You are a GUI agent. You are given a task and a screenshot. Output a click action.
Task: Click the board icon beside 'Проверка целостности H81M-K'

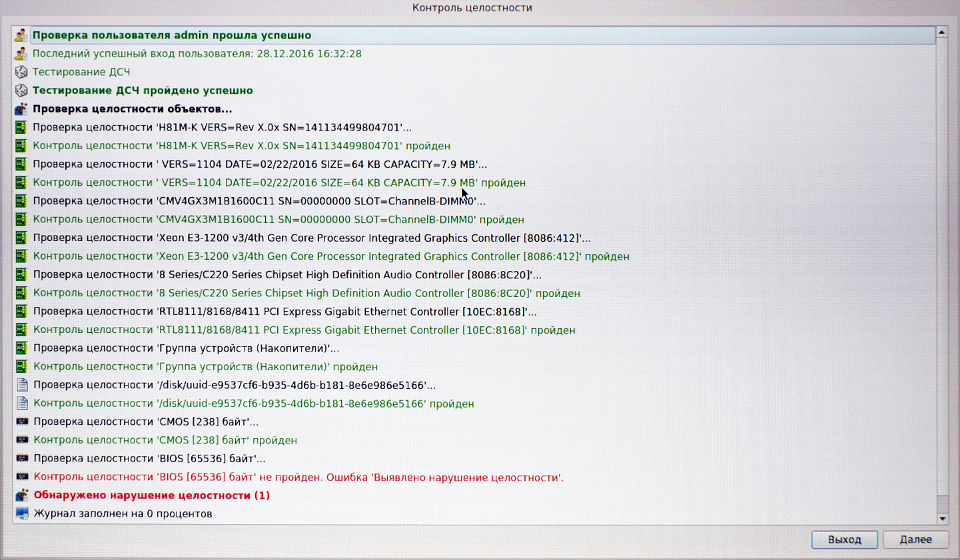(21, 127)
